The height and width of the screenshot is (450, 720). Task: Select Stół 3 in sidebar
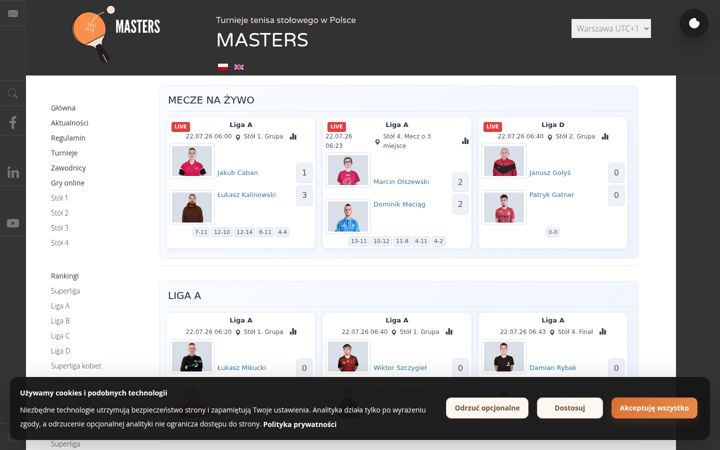[x=60, y=228]
